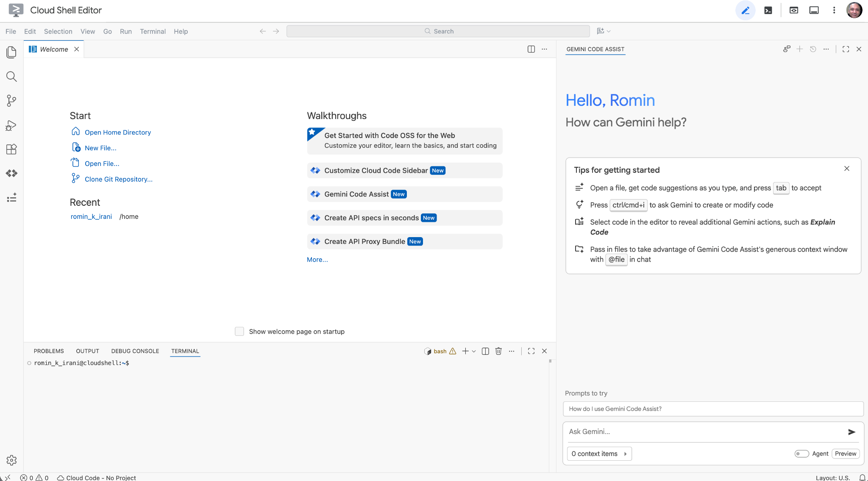This screenshot has width=868, height=481.
Task: Maximize the Gemini Code Assist panel
Action: tap(846, 49)
